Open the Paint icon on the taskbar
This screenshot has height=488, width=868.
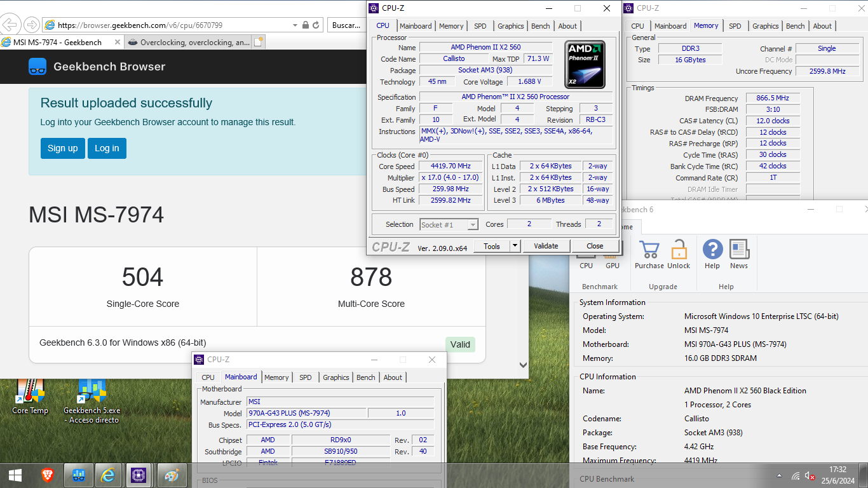(170, 475)
